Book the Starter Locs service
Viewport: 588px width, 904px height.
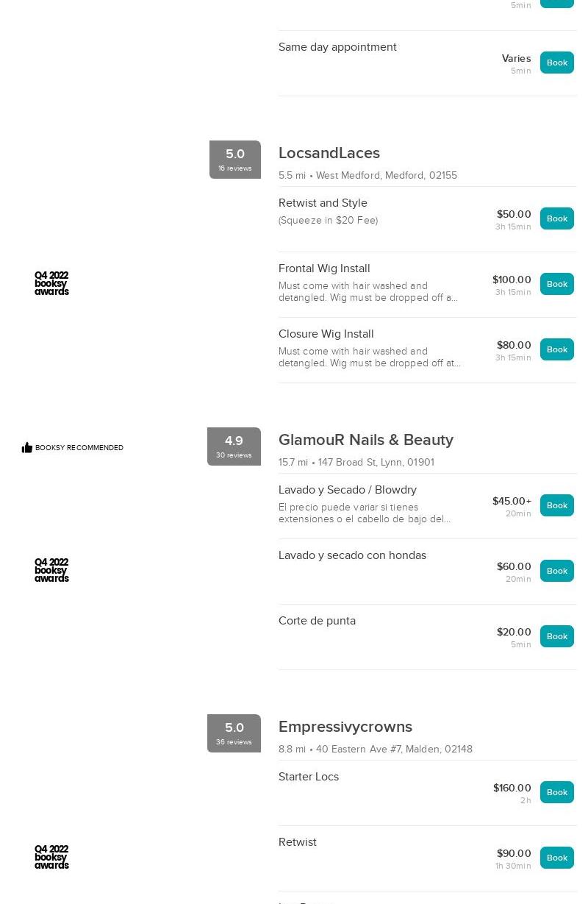pos(556,792)
